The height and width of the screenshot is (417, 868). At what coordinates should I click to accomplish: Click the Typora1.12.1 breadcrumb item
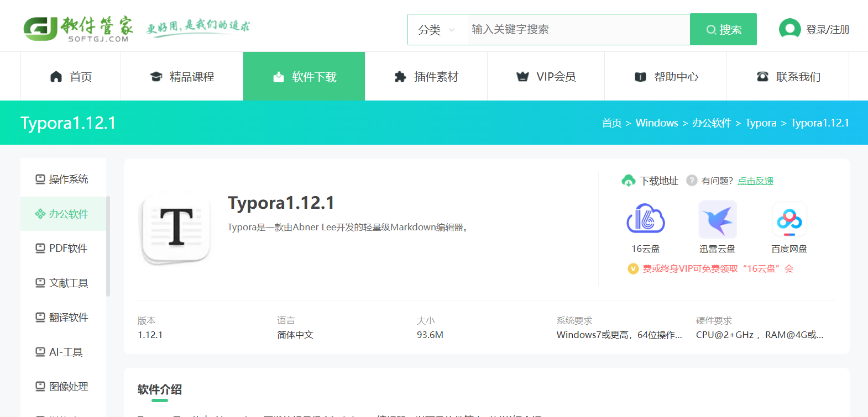820,123
